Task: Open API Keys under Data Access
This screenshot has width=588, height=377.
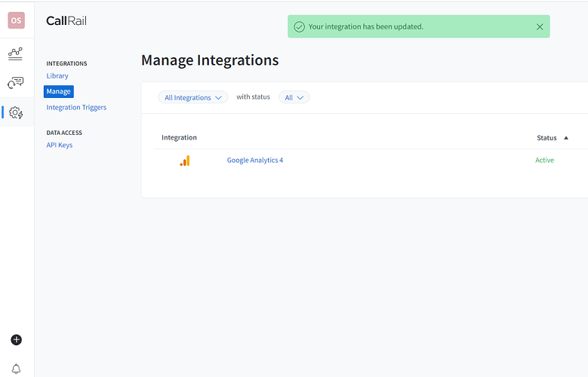Action: (x=60, y=145)
